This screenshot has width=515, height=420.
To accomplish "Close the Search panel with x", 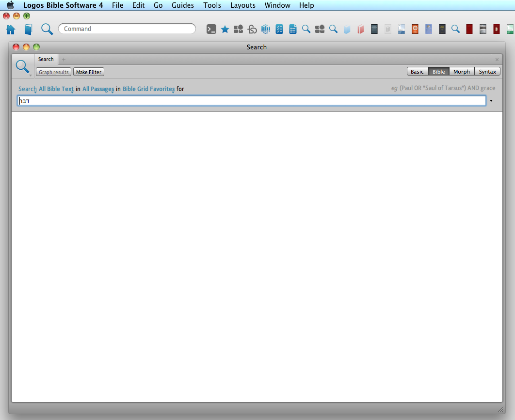I will (497, 60).
